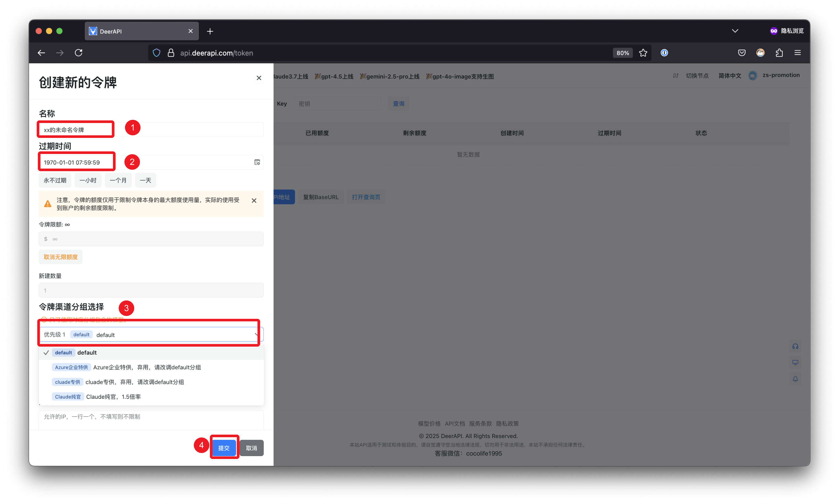Click the token quota dollar input field
This screenshot has height=504, width=839.
click(151, 239)
